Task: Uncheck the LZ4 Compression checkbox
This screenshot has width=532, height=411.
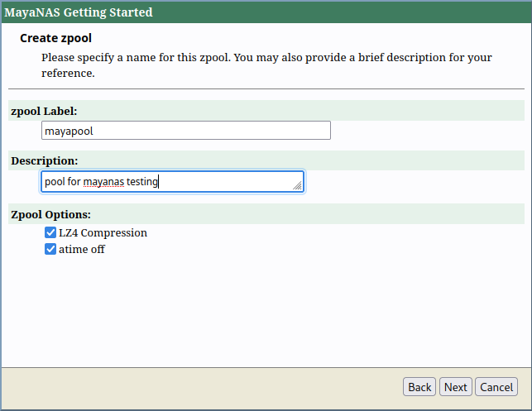Action: 50,233
